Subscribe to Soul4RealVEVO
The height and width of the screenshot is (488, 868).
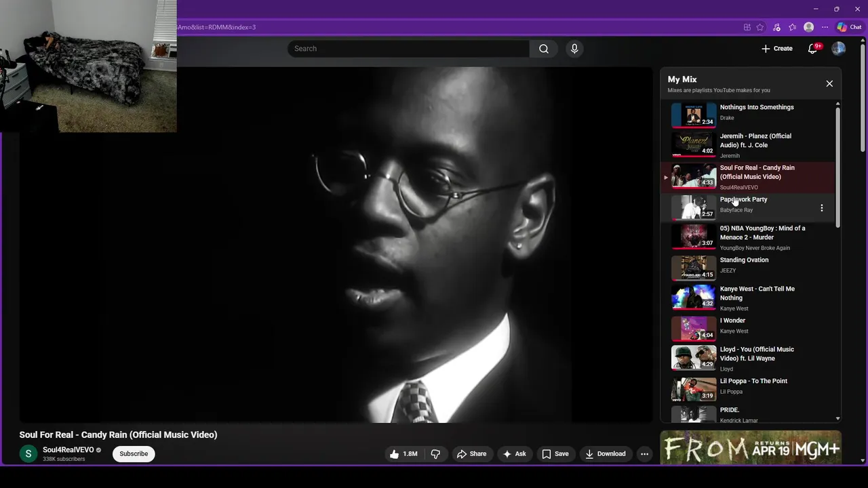[x=134, y=454]
